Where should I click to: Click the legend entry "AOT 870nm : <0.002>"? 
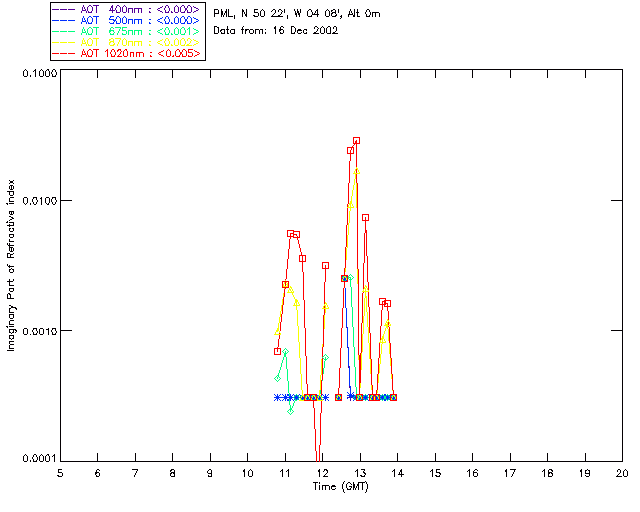(126, 42)
